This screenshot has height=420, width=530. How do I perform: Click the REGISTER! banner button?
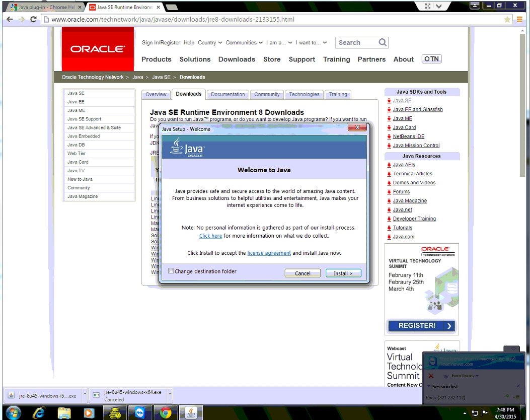click(421, 326)
